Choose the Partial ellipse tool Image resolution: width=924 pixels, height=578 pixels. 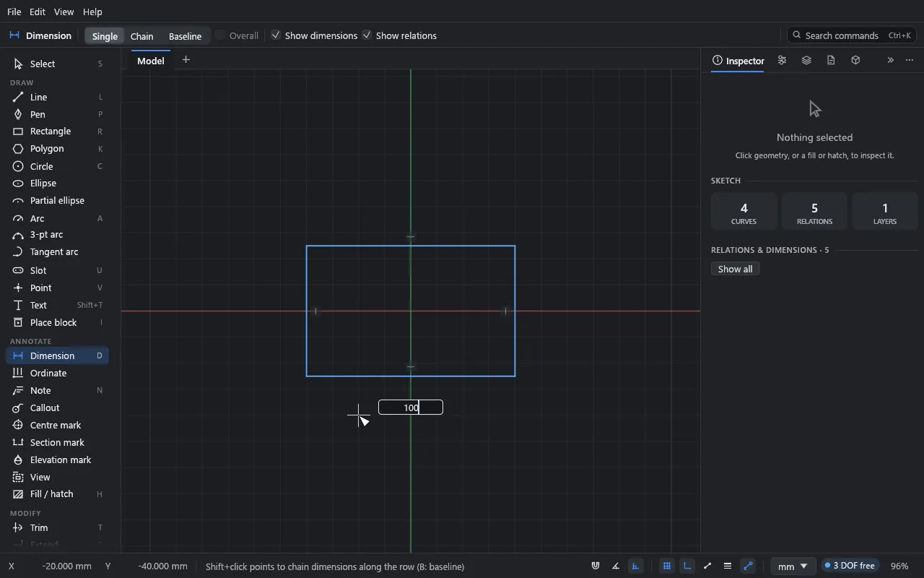click(x=58, y=201)
